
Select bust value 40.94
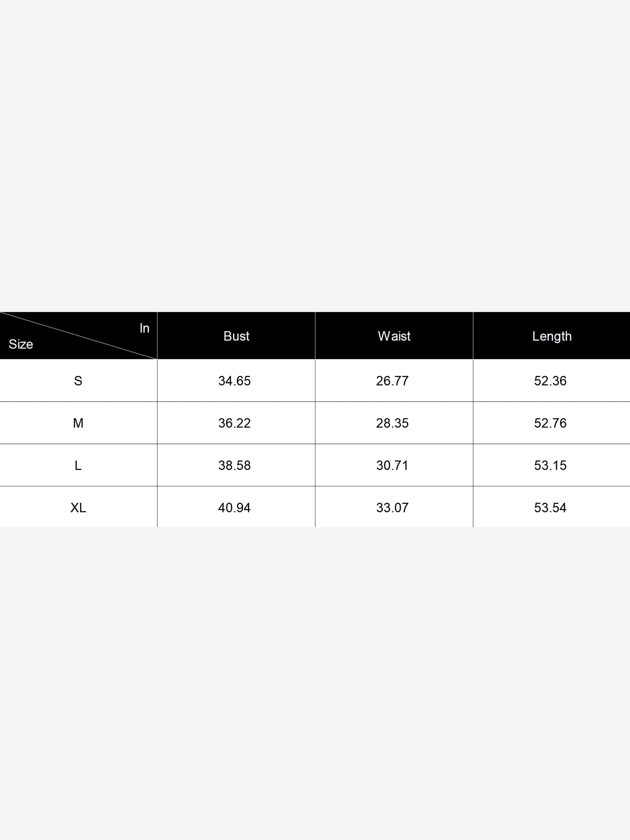coord(234,508)
